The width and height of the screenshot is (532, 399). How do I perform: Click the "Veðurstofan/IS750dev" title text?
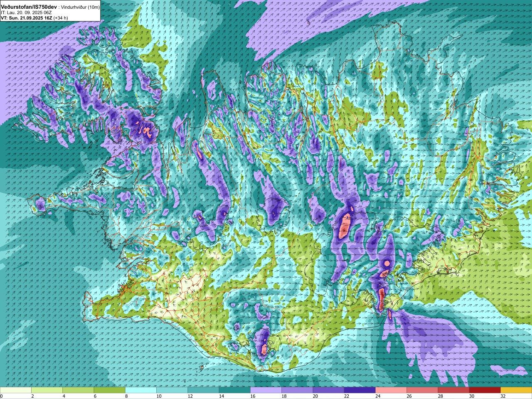point(29,7)
